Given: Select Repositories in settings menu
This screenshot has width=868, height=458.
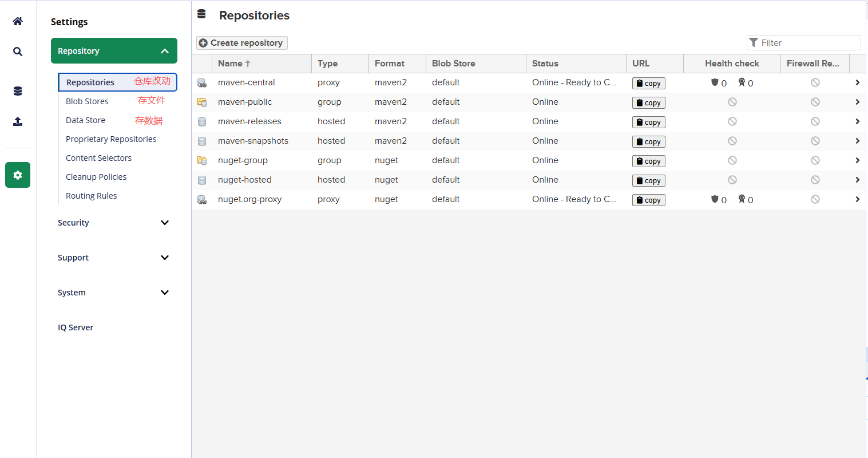Looking at the screenshot, I should coord(117,82).
